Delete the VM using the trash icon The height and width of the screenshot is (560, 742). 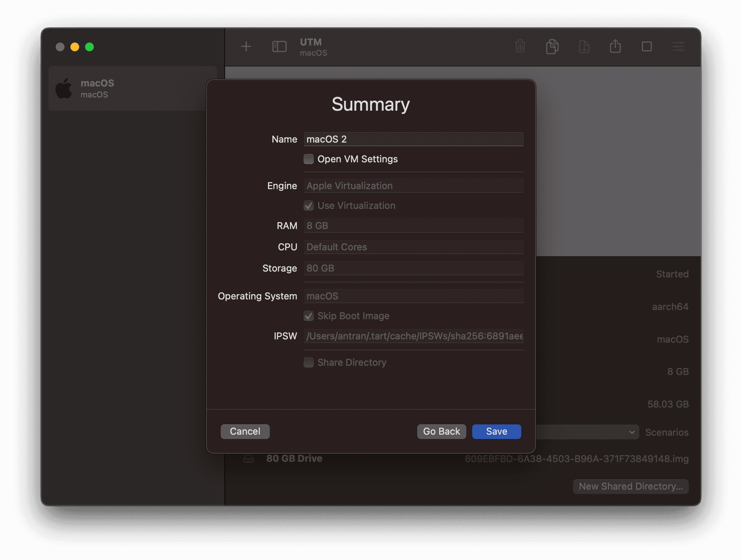click(x=520, y=47)
